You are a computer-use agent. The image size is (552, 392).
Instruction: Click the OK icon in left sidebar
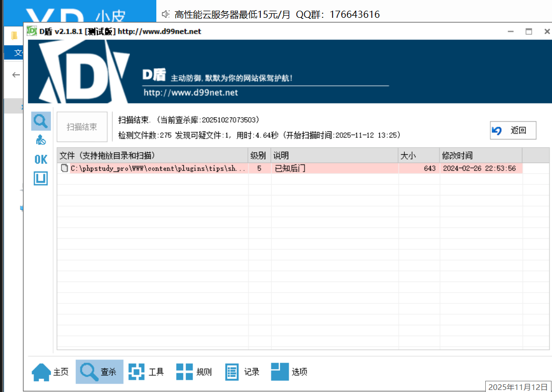click(41, 159)
